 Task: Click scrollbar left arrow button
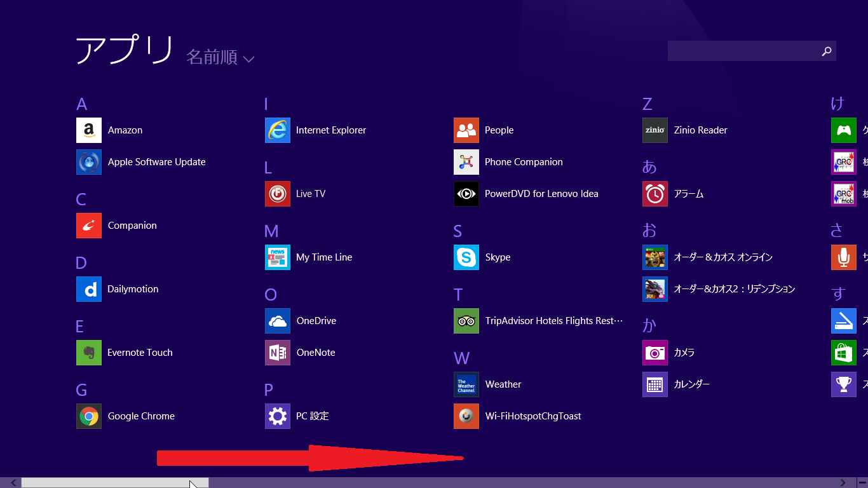coord(14,483)
